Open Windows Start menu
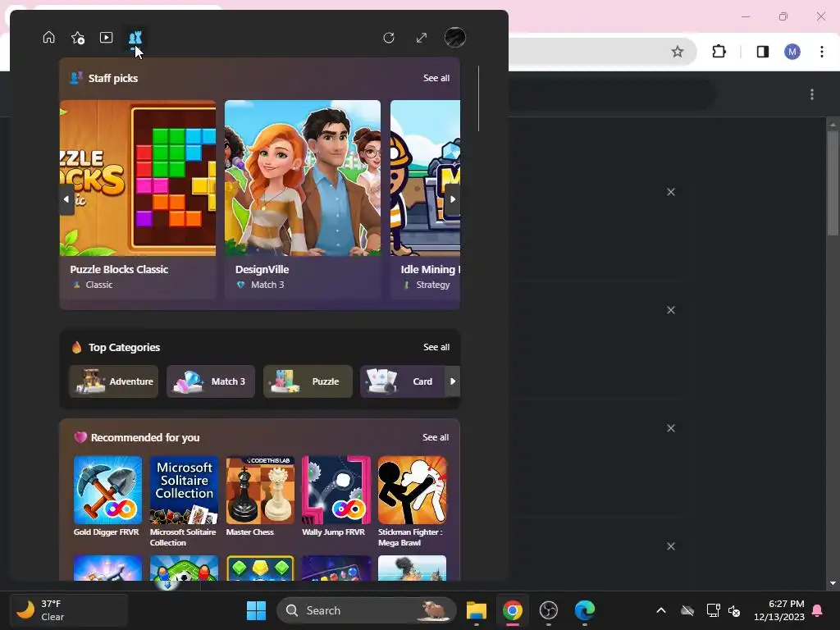Screen dimensions: 840x630 (x=256, y=610)
